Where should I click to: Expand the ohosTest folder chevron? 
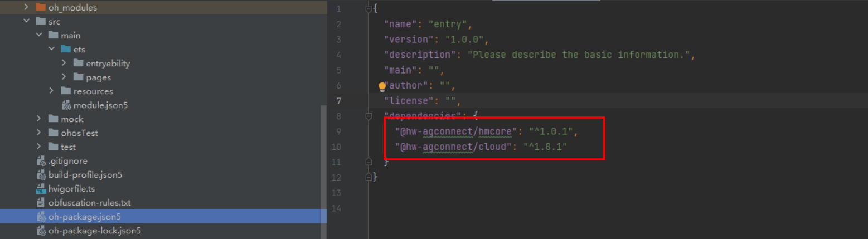click(39, 133)
